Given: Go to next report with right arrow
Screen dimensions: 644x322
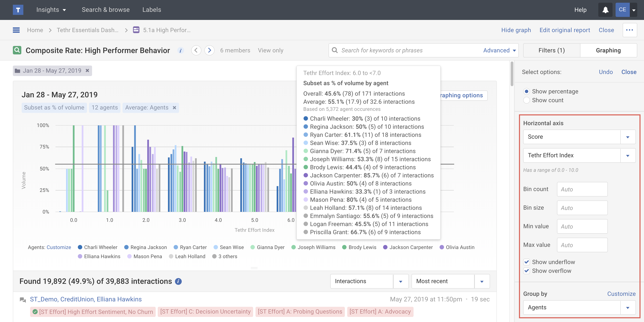Looking at the screenshot, I should [x=209, y=50].
